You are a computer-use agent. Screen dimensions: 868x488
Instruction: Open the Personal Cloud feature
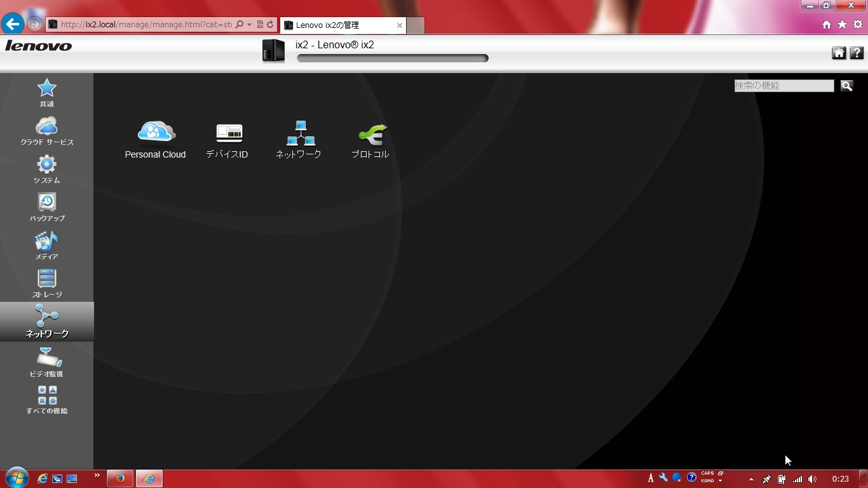click(x=156, y=140)
